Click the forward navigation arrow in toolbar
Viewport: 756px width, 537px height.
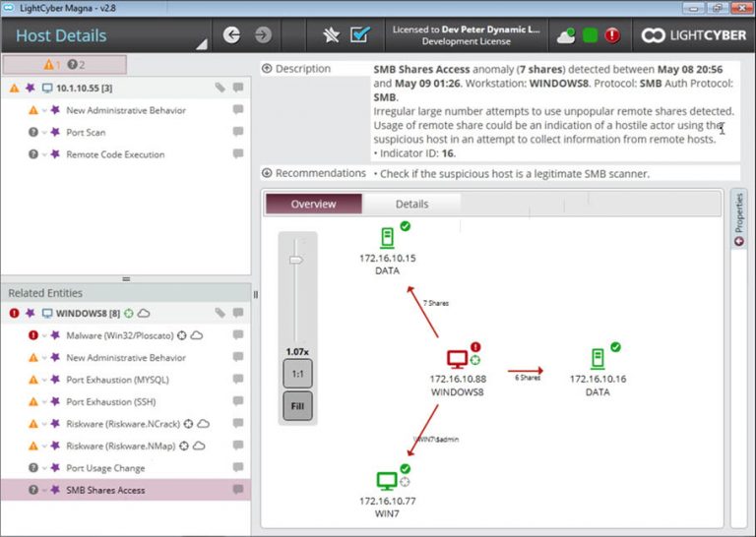pos(263,34)
